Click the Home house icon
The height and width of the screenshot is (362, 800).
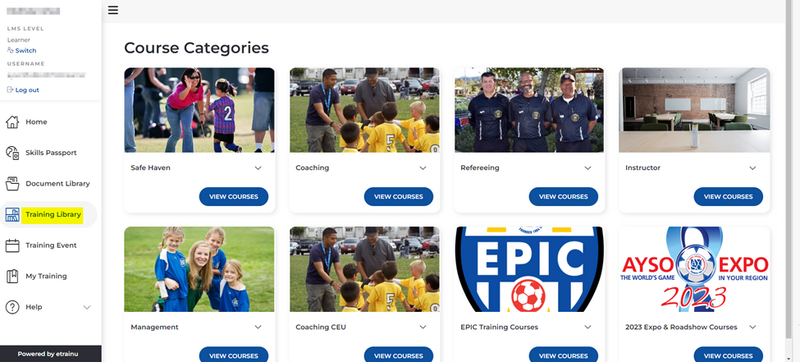click(x=12, y=122)
